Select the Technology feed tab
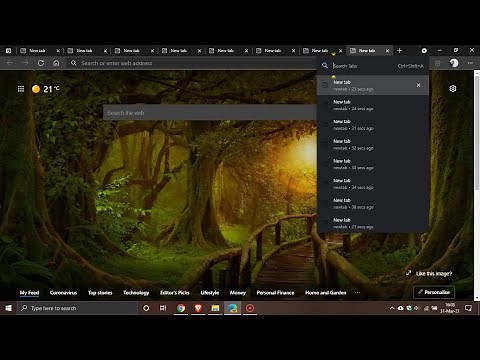The image size is (480, 360). [x=136, y=293]
